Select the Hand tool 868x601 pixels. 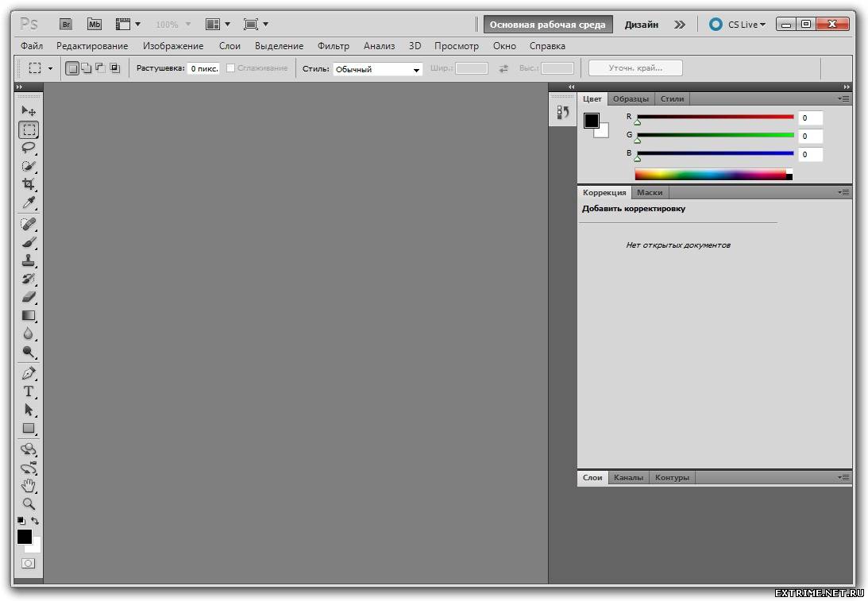(x=29, y=485)
